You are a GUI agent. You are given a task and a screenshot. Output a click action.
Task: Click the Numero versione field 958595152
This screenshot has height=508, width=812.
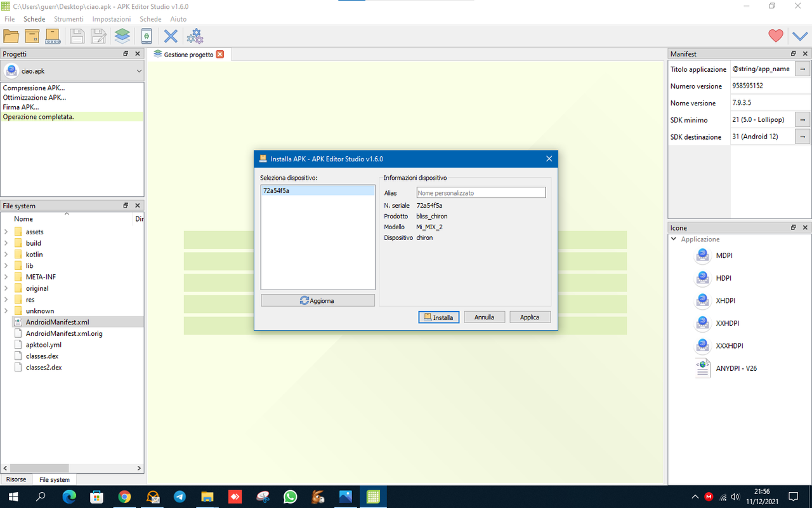click(x=770, y=86)
